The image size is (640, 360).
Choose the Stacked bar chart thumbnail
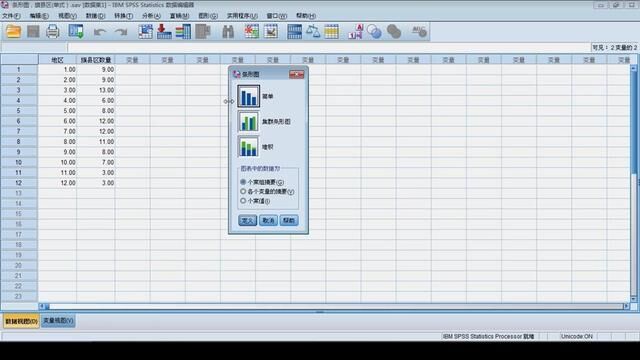coord(248,147)
